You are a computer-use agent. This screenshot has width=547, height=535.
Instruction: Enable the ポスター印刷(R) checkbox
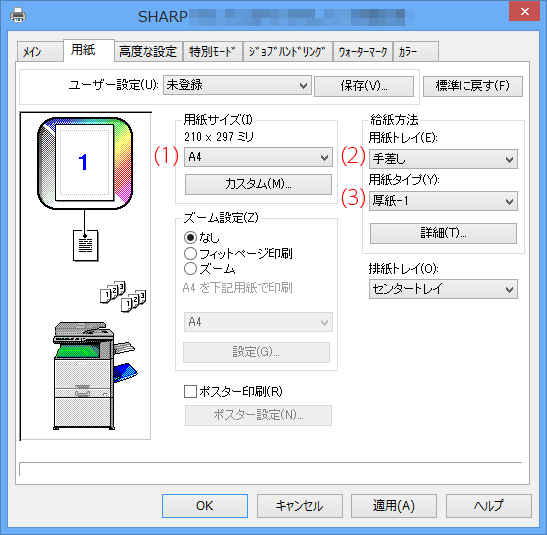(x=190, y=391)
